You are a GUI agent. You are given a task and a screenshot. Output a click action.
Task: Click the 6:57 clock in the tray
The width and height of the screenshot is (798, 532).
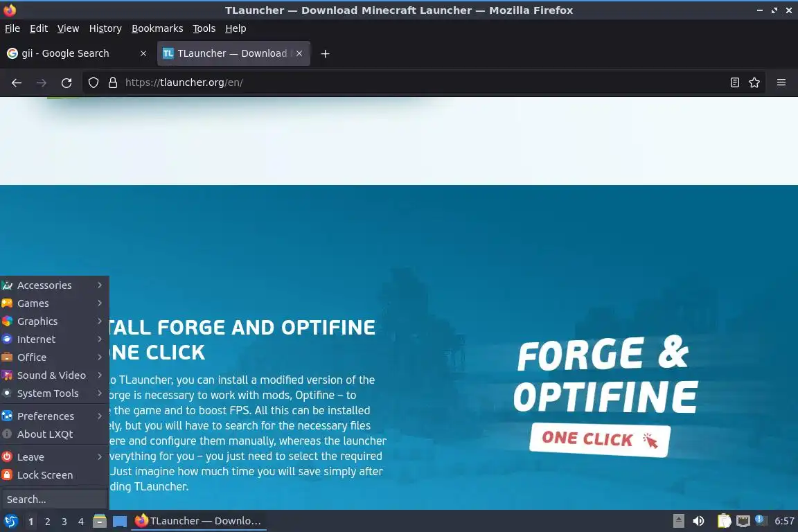point(784,521)
